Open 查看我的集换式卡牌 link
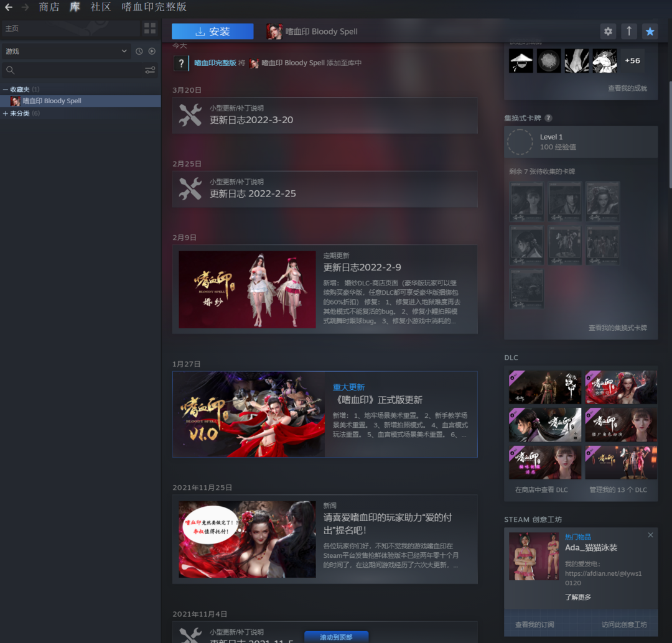Screen dimensions: 672x643 (x=618, y=328)
